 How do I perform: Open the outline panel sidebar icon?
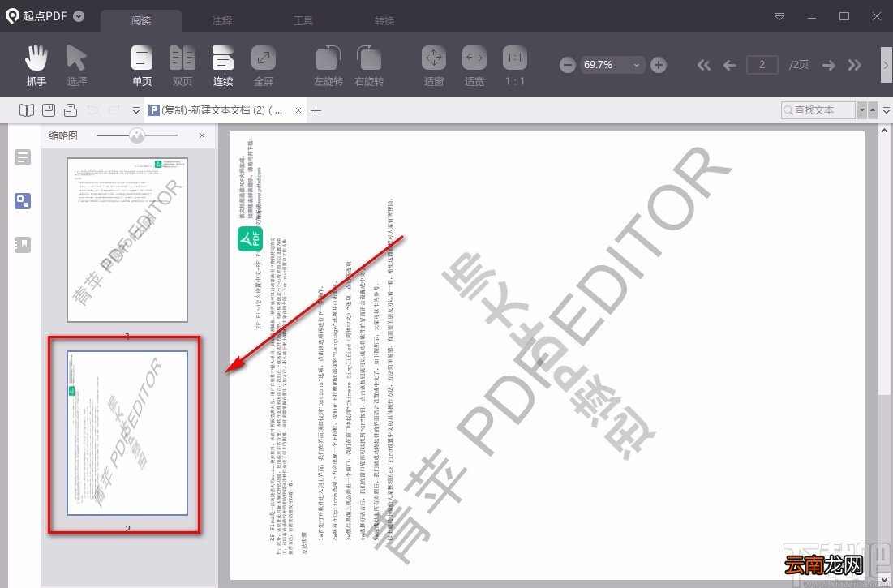click(23, 157)
